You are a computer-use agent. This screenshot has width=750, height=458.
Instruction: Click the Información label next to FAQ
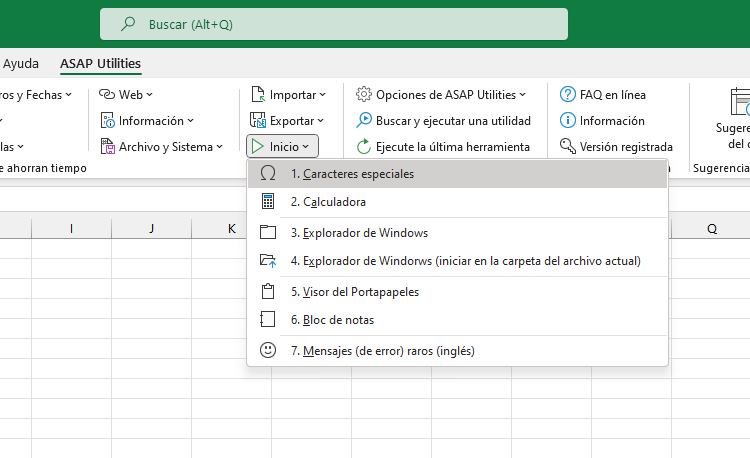click(x=612, y=120)
